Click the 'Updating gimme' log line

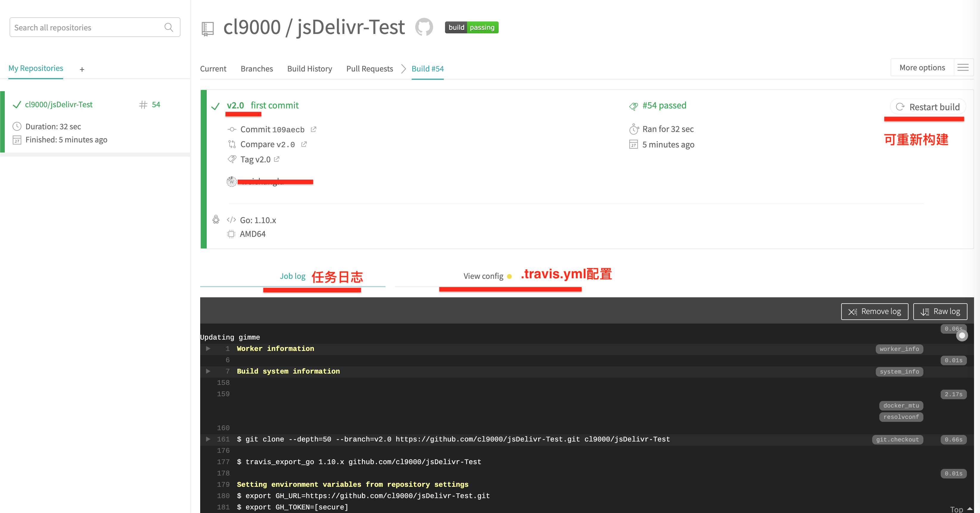[x=230, y=337]
